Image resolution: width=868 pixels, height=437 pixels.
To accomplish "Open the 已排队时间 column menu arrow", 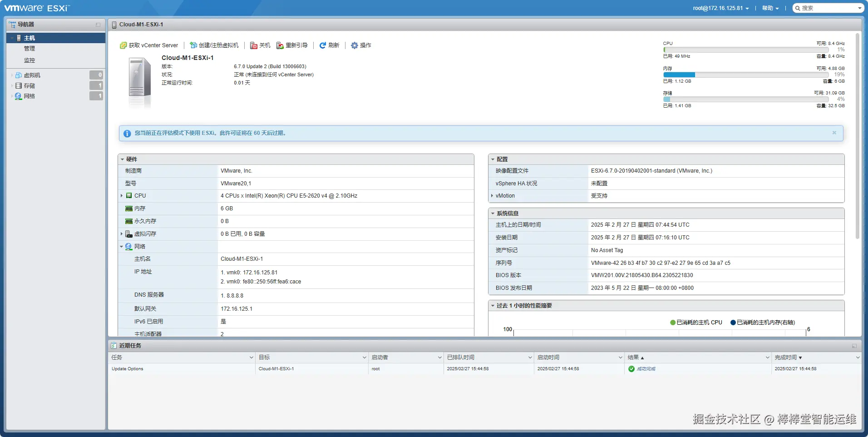I will (x=530, y=358).
